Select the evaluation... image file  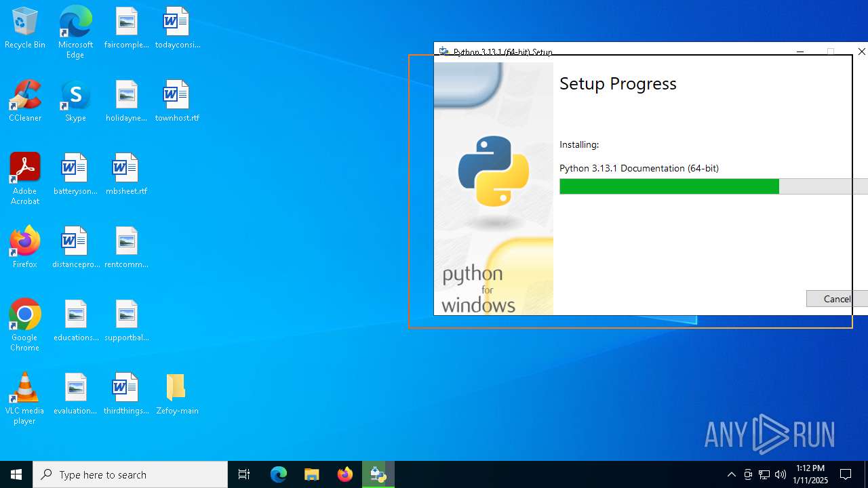tap(75, 394)
